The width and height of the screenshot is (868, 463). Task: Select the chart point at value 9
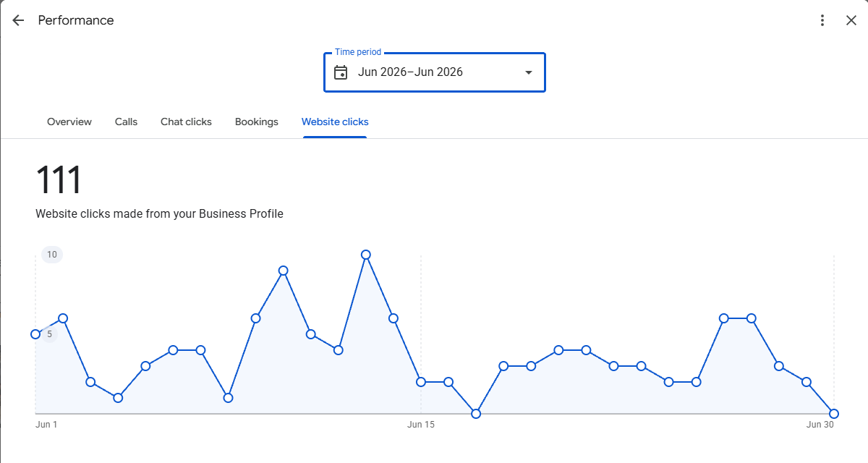pos(284,271)
